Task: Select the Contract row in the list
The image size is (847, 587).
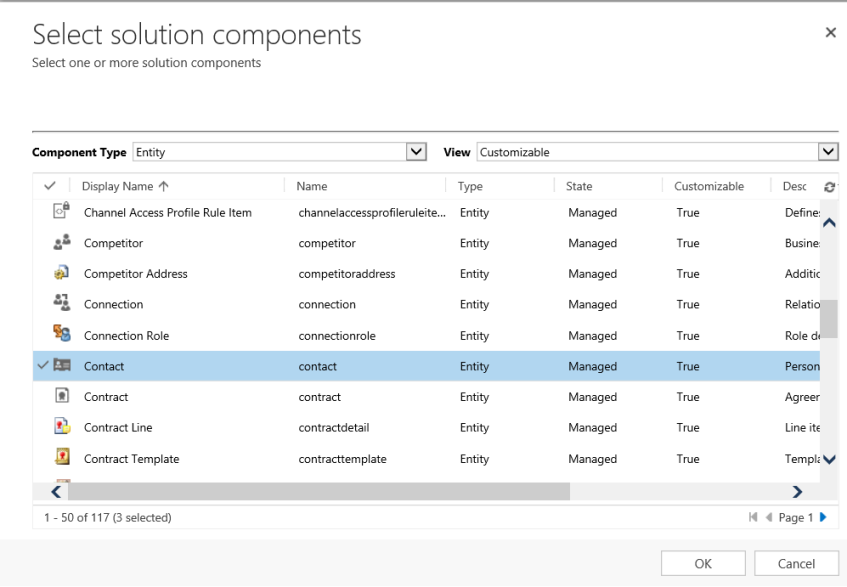Action: click(200, 397)
